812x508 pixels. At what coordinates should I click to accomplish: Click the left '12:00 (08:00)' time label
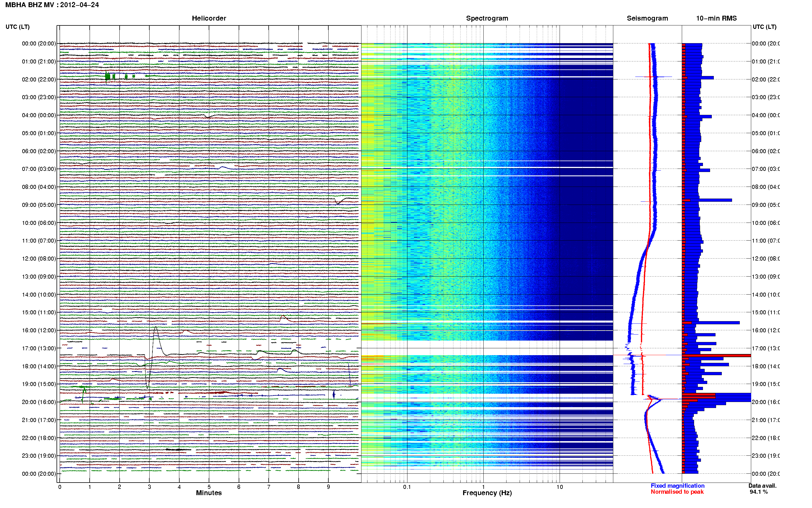pyautogui.click(x=39, y=258)
